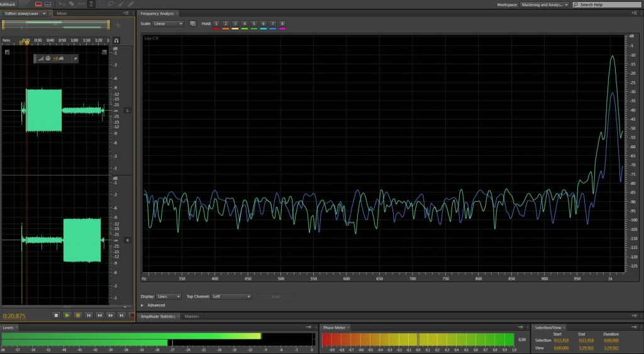
Task: Open the Workspace selector dropdown
Action: click(545, 4)
